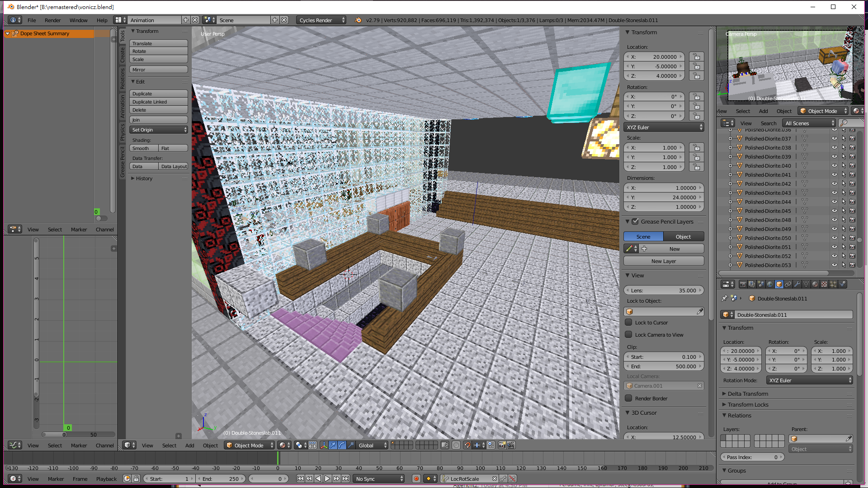This screenshot has width=868, height=488.
Task: Open the Modifiers wrench properties tab
Action: point(797,284)
